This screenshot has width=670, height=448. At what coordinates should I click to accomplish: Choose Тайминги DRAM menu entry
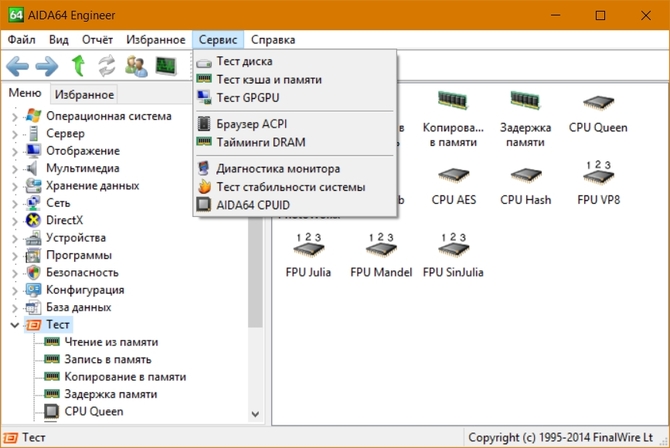click(x=295, y=142)
